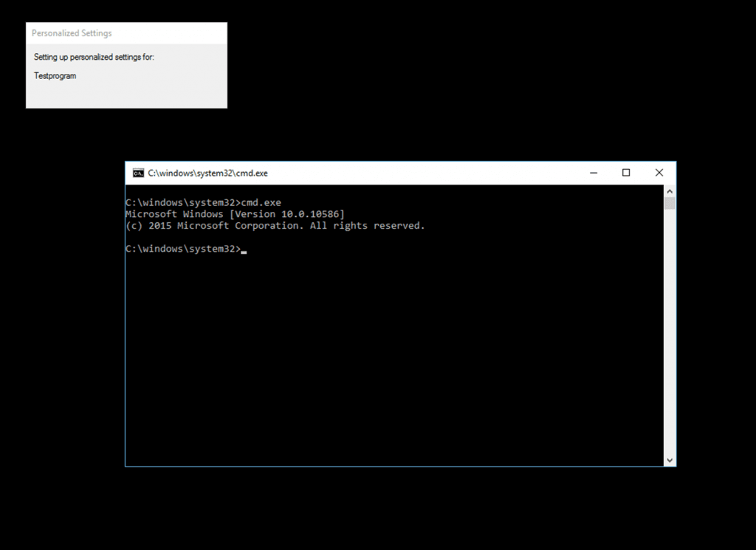Click the 2015 Microsoft Corporation copyright line
The height and width of the screenshot is (550, 756).
(275, 226)
